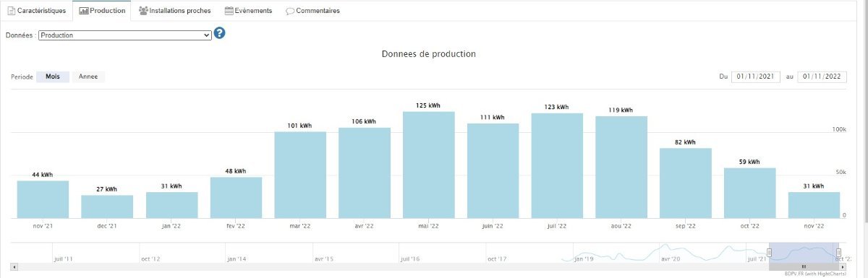Click the jan '22 bar
Screen dimensions: 868x278
coord(171,205)
